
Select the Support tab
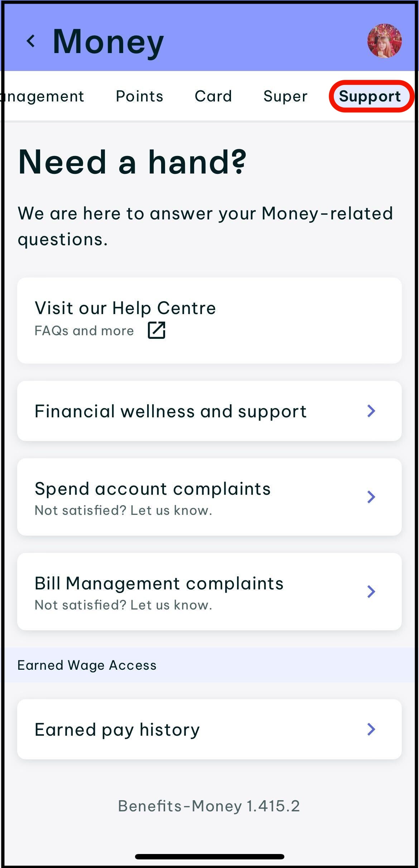pyautogui.click(x=370, y=96)
